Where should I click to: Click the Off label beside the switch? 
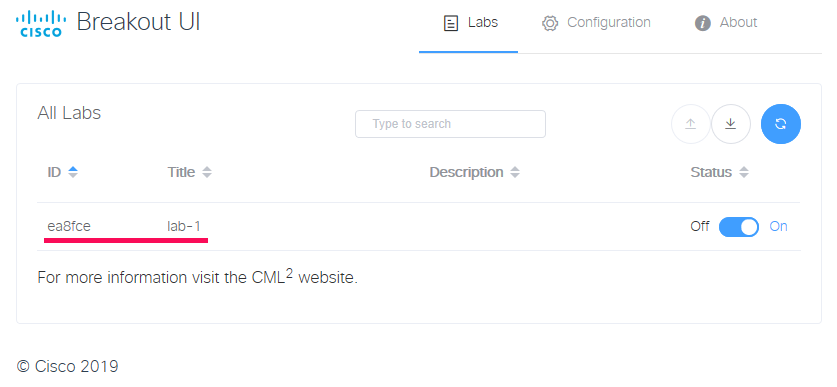tap(699, 226)
